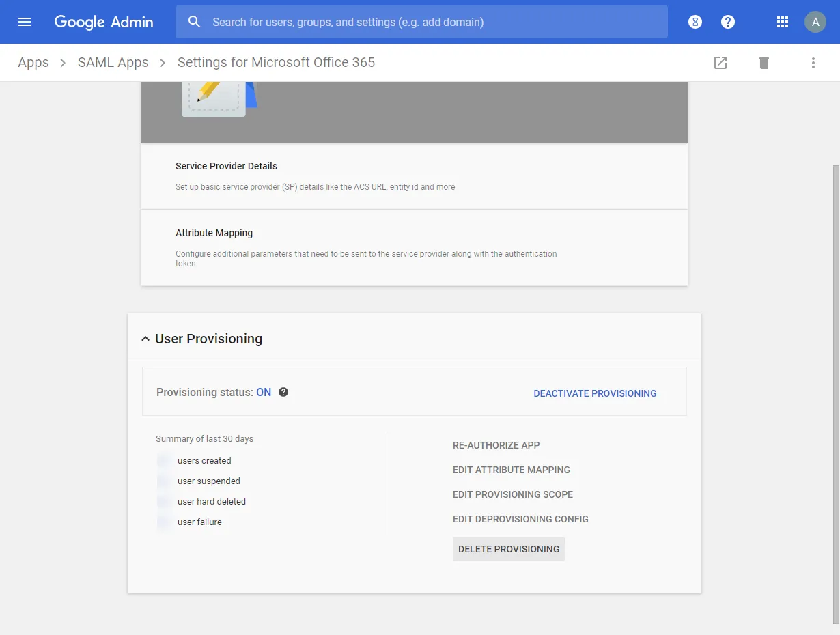Click EDIT DEPROVISIONING CONFIG

pos(520,519)
